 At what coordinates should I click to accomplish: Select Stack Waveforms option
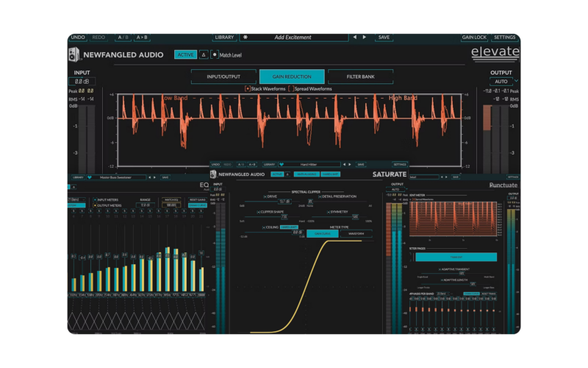[248, 88]
